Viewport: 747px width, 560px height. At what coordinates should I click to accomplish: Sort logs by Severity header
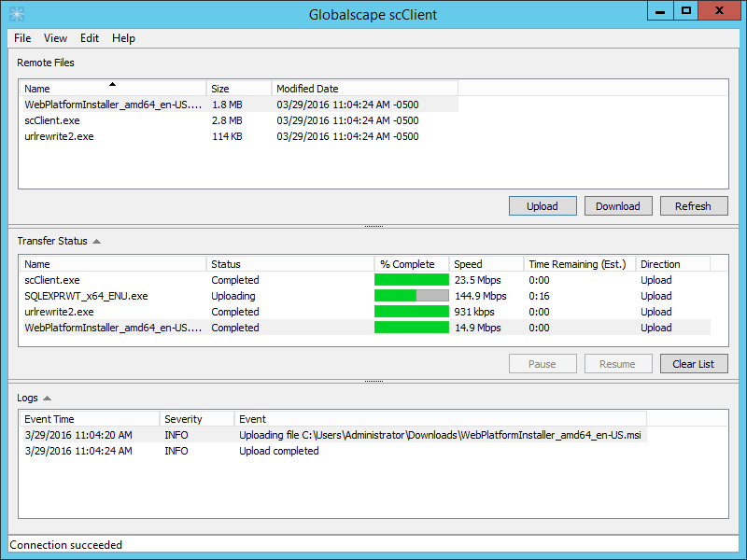(197, 419)
